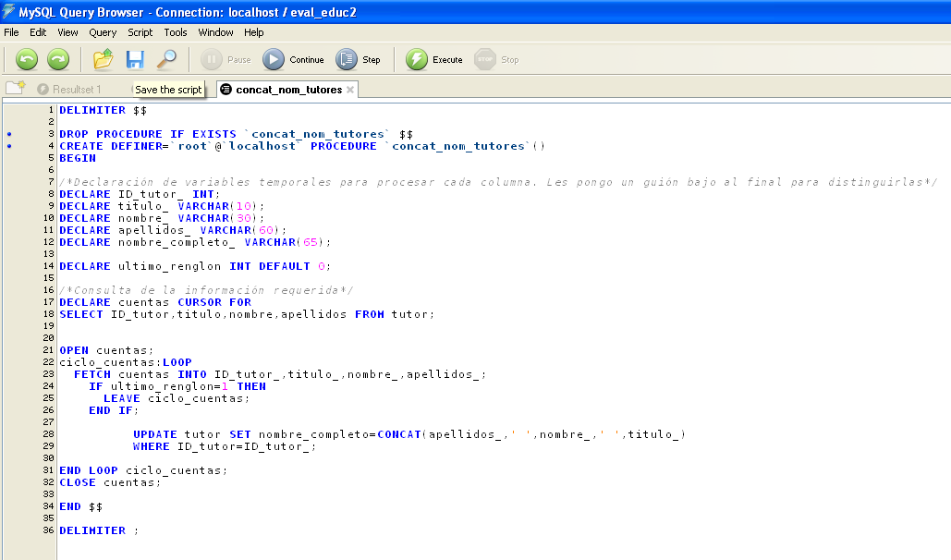Click the Step over icon
This screenshot has height=560, width=951.
pyautogui.click(x=347, y=58)
